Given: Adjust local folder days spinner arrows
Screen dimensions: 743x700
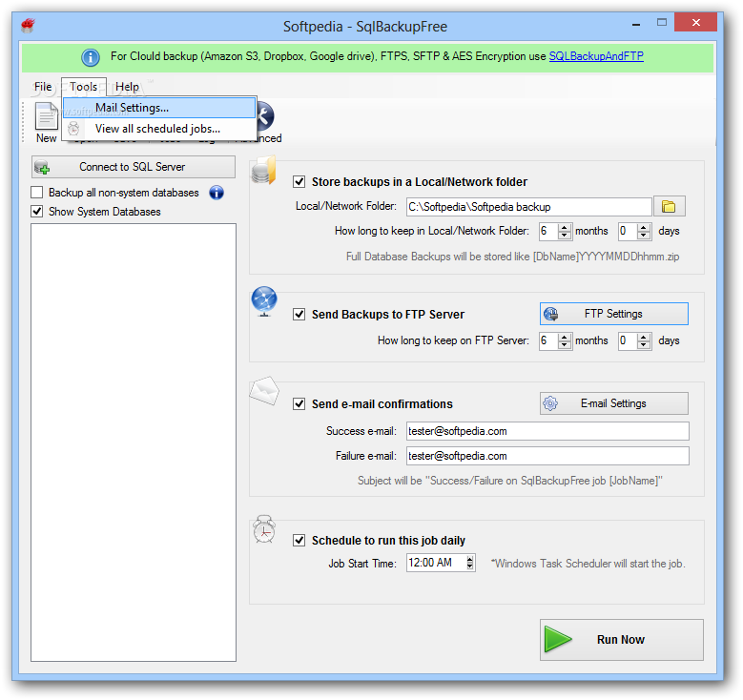Looking at the screenshot, I should pos(643,231).
